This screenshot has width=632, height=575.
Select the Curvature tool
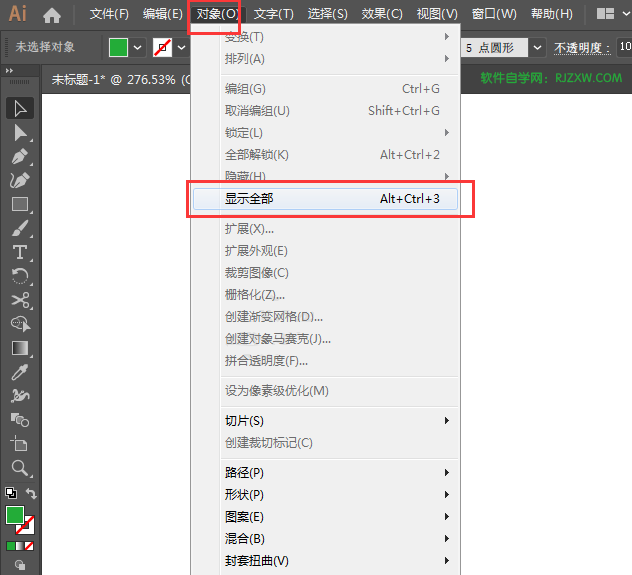(x=20, y=180)
